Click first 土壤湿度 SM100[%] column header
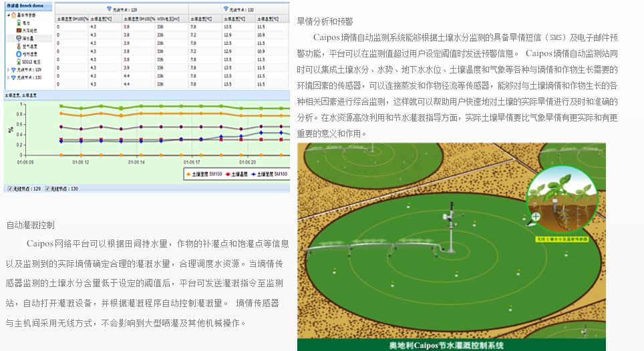Viewport: 644px width, 351px height. [72, 19]
